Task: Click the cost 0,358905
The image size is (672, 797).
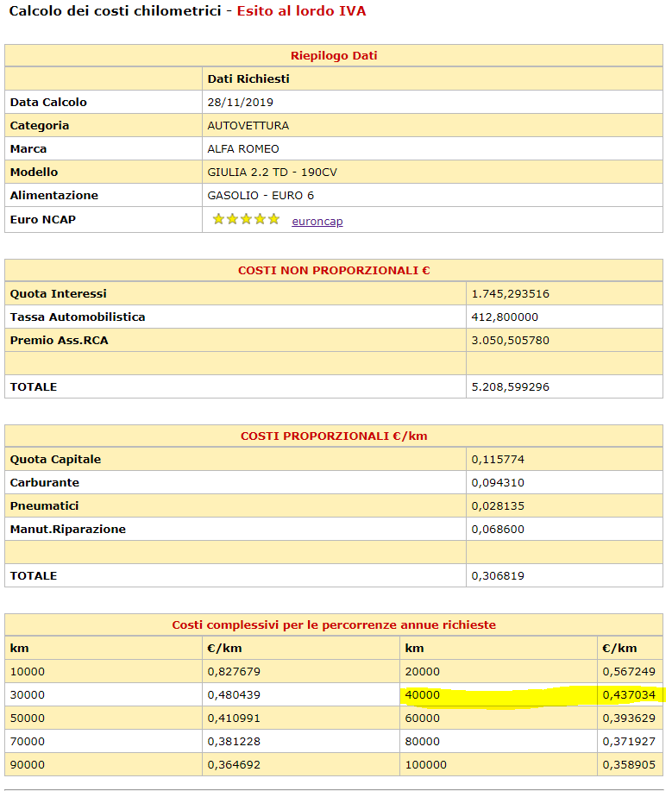Action: [629, 765]
